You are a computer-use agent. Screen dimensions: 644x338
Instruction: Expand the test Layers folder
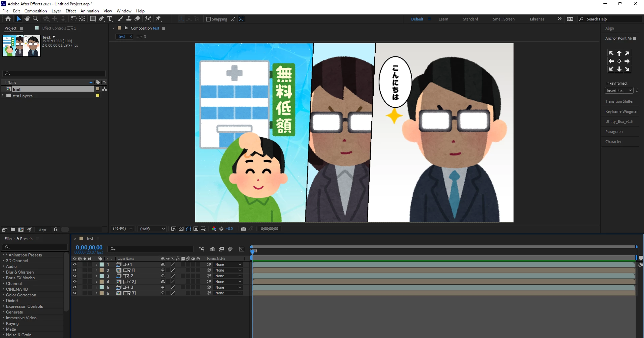click(3, 96)
